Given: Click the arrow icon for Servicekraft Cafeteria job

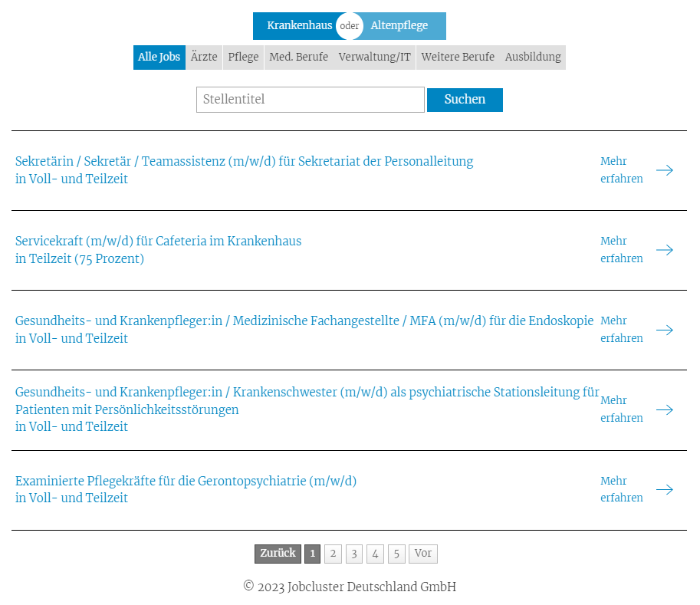Looking at the screenshot, I should click(x=664, y=250).
